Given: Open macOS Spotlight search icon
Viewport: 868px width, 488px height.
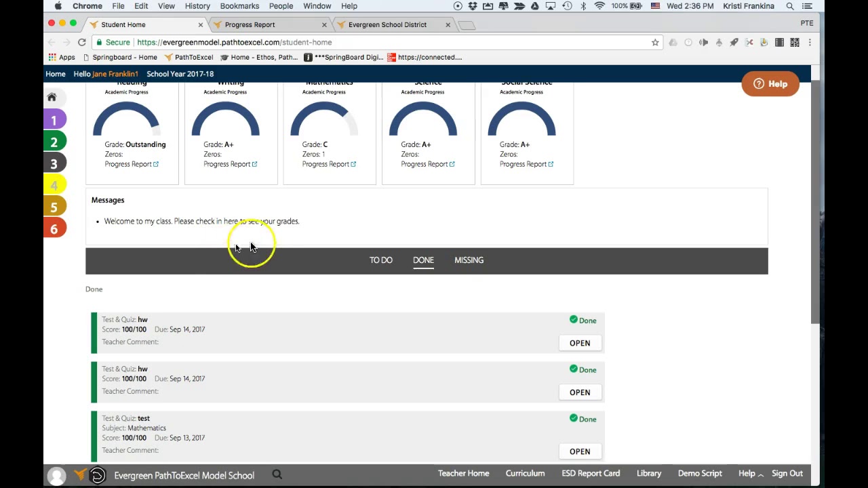Looking at the screenshot, I should pyautogui.click(x=790, y=6).
